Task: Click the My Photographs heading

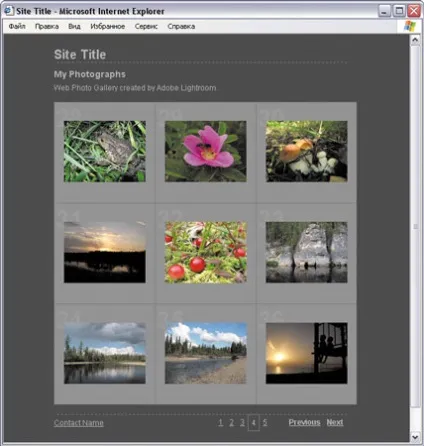Action: 90,74
